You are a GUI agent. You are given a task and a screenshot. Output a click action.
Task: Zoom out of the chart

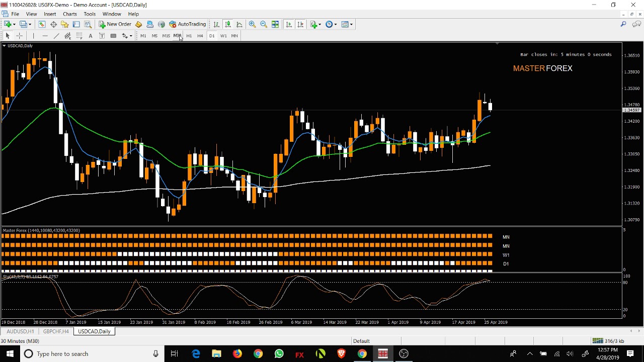coord(264,24)
